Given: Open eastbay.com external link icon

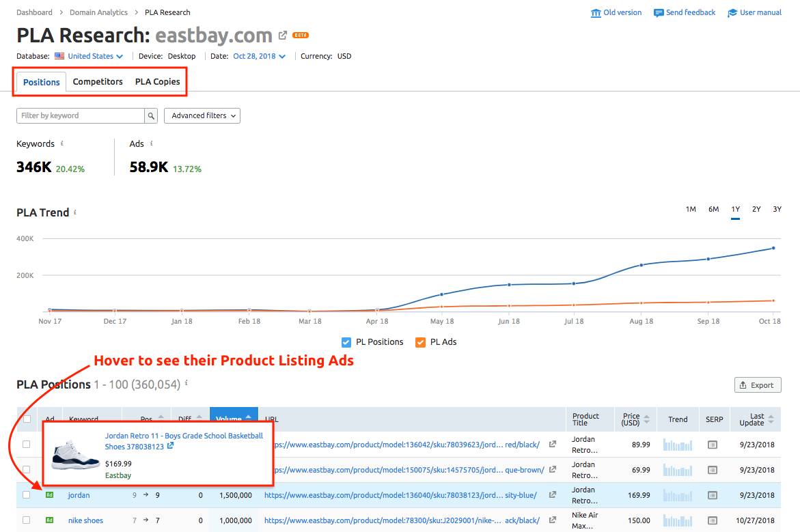Looking at the screenshot, I should (283, 36).
